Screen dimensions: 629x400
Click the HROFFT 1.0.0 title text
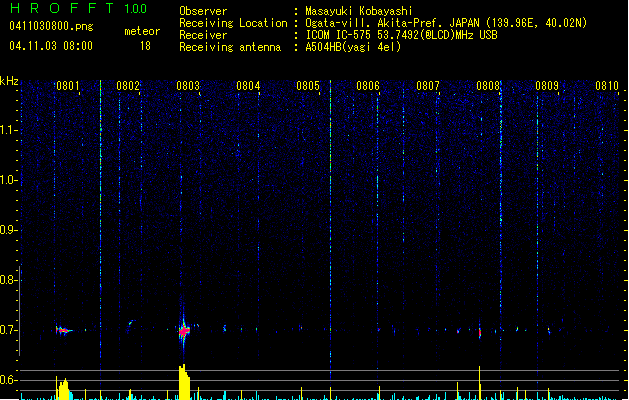pos(79,8)
